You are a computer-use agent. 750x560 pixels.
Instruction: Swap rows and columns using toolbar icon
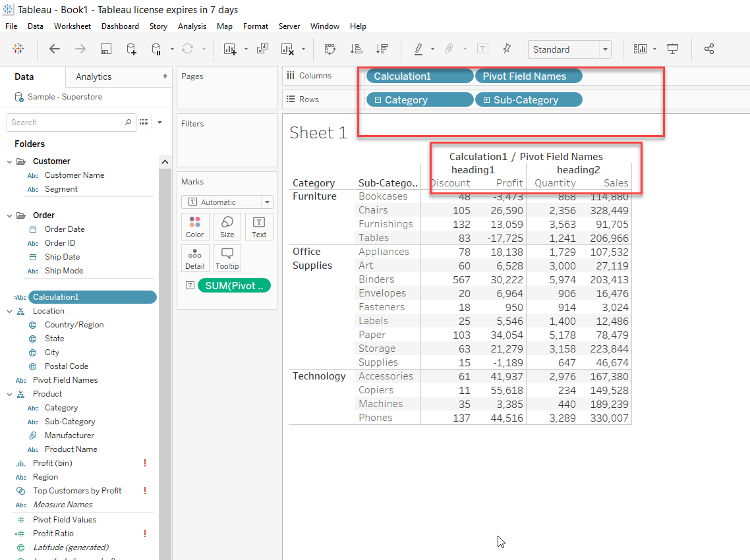(330, 49)
